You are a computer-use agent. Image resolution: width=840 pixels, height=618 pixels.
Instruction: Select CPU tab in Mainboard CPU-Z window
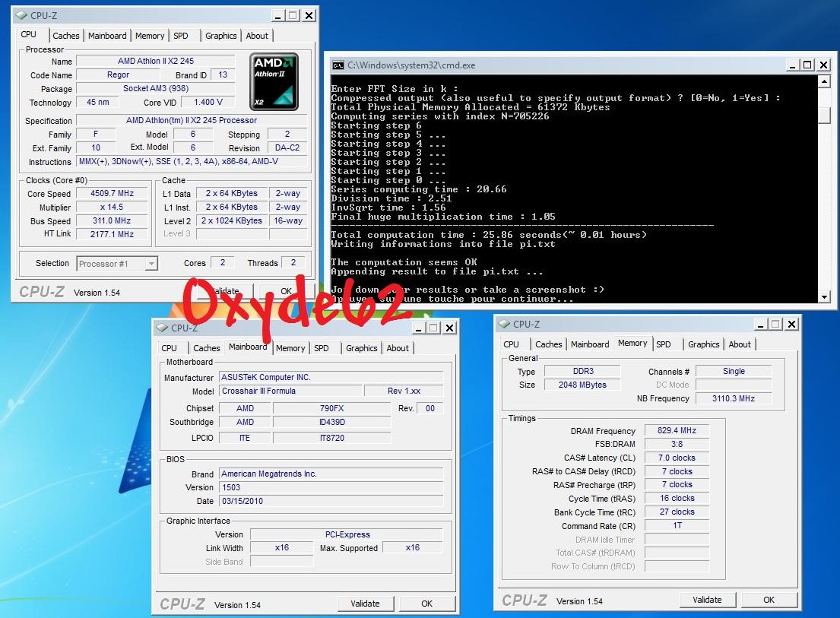(x=169, y=348)
